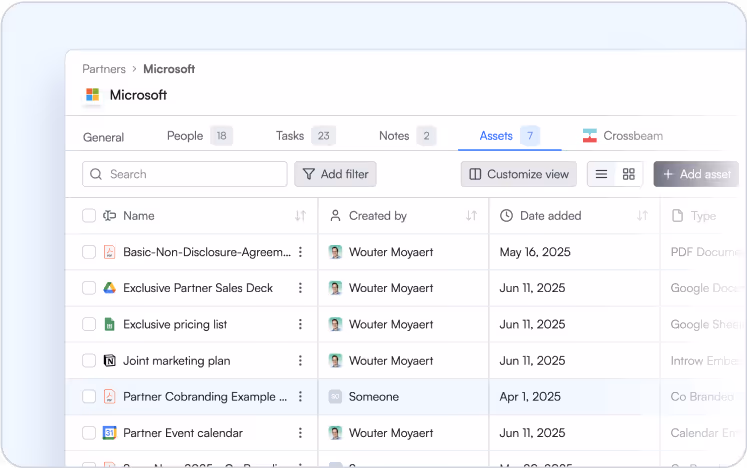The image size is (747, 468).
Task: Open the People tab
Action: pyautogui.click(x=199, y=136)
